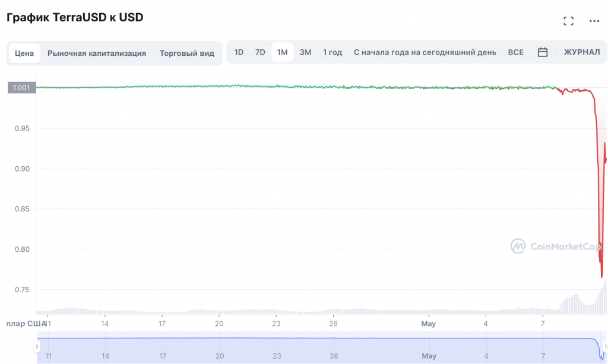Click the May label on time axis

(x=428, y=324)
